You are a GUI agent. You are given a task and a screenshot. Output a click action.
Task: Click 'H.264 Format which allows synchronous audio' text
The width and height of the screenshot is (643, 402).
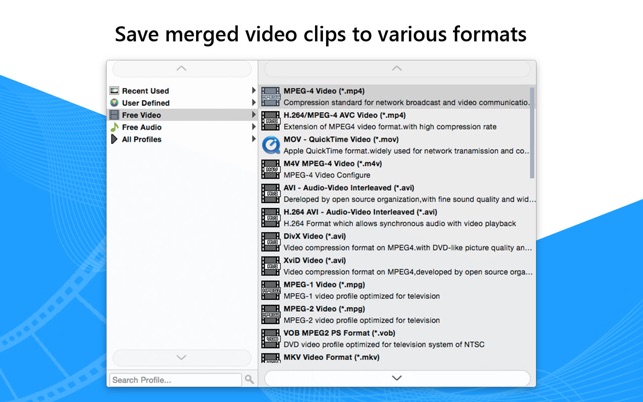[400, 224]
